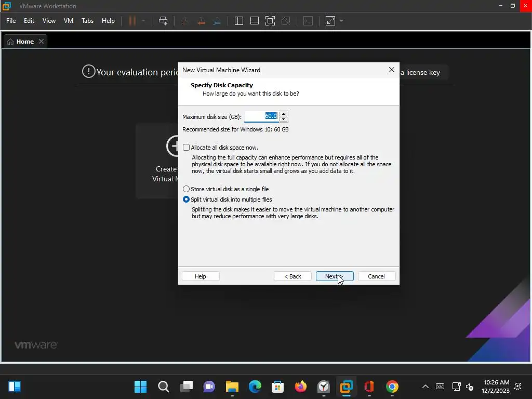The height and width of the screenshot is (399, 532).
Task: Click the < Back button
Action: 293,276
